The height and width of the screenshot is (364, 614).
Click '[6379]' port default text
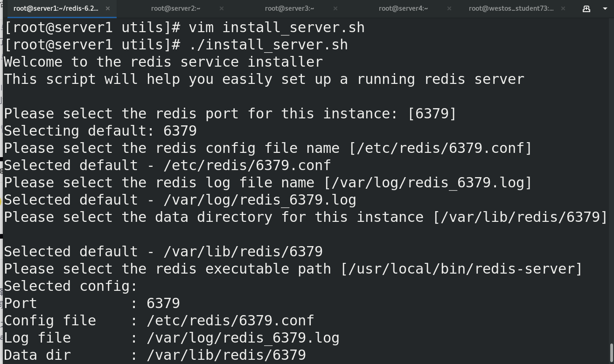coord(432,114)
